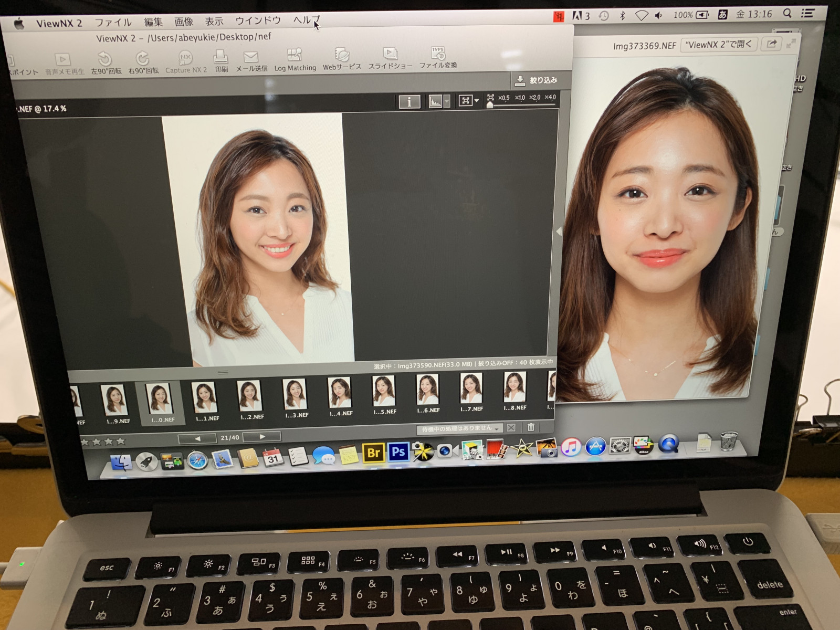Open image in Capture NX 2
The width and height of the screenshot is (840, 630).
pos(185,57)
